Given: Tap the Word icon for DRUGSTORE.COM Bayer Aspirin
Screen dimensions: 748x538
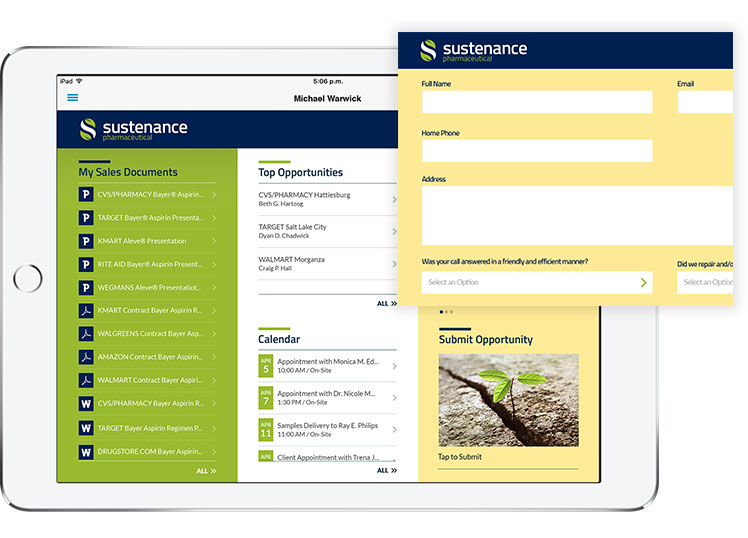Looking at the screenshot, I should [86, 452].
